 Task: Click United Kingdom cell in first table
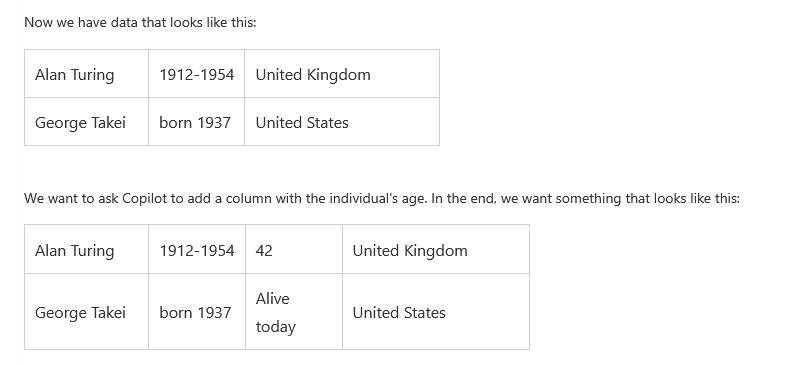pyautogui.click(x=342, y=74)
